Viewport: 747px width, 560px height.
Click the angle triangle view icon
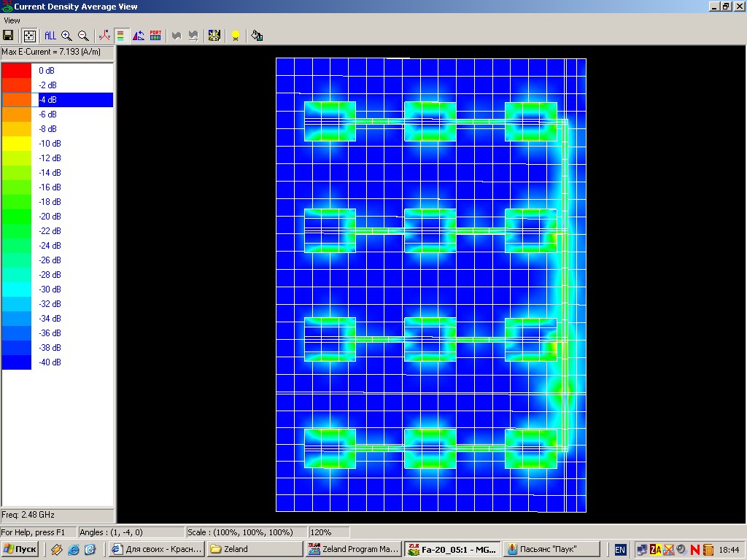[138, 35]
